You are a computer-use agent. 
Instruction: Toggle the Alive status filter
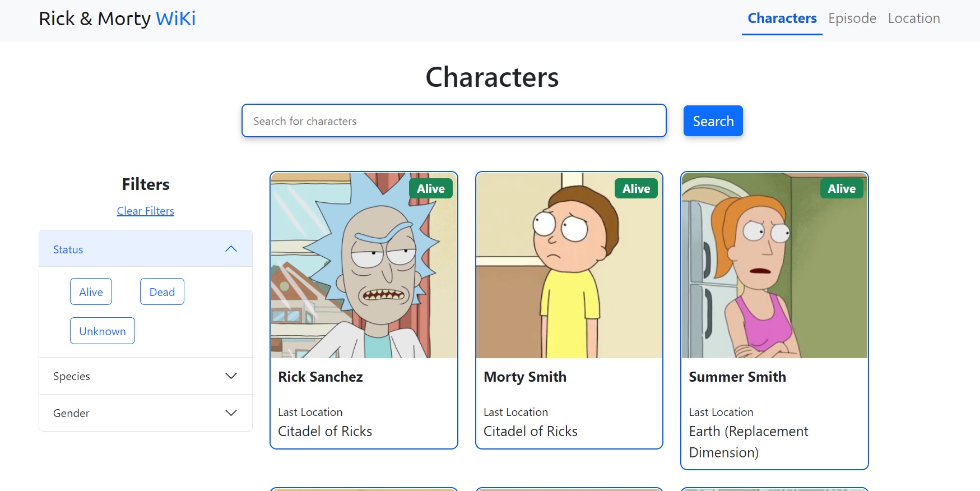pyautogui.click(x=91, y=291)
